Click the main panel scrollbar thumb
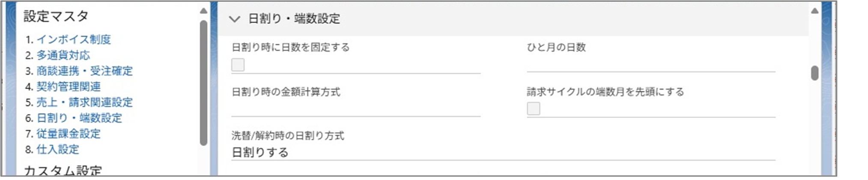The image size is (868, 180). [814, 73]
